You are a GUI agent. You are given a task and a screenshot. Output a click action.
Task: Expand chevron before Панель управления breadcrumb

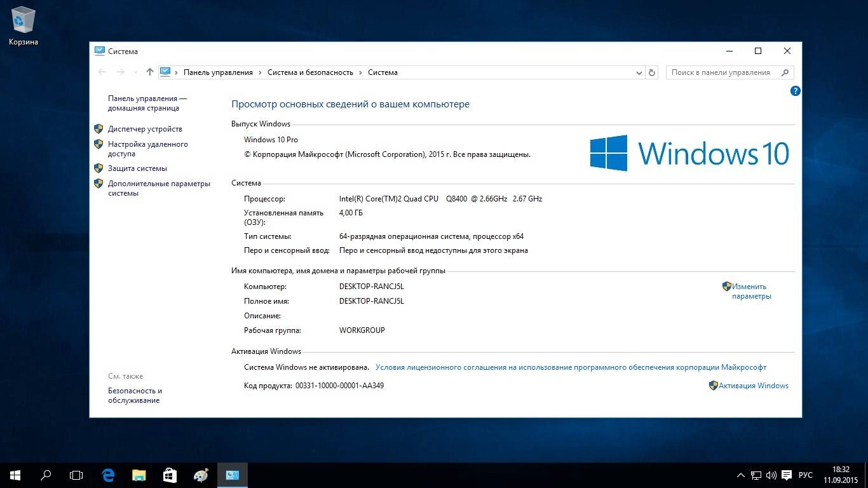click(177, 72)
